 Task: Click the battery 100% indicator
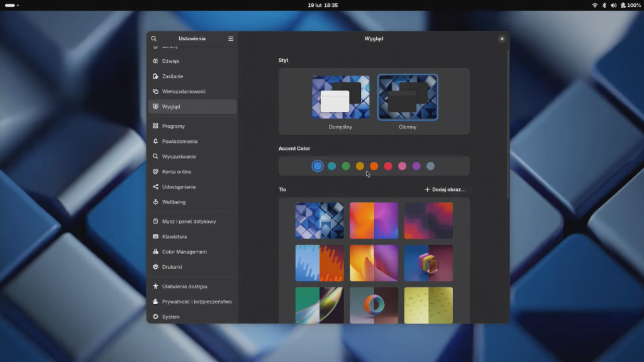(631, 5)
